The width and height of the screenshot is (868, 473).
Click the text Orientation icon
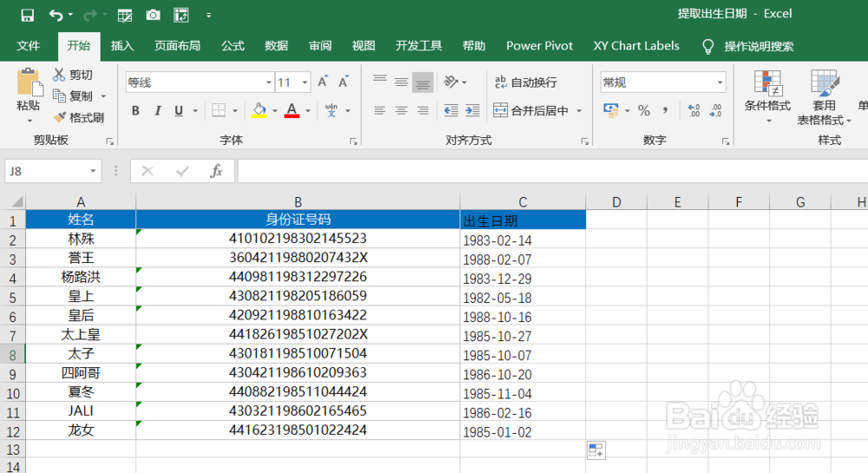tap(450, 82)
